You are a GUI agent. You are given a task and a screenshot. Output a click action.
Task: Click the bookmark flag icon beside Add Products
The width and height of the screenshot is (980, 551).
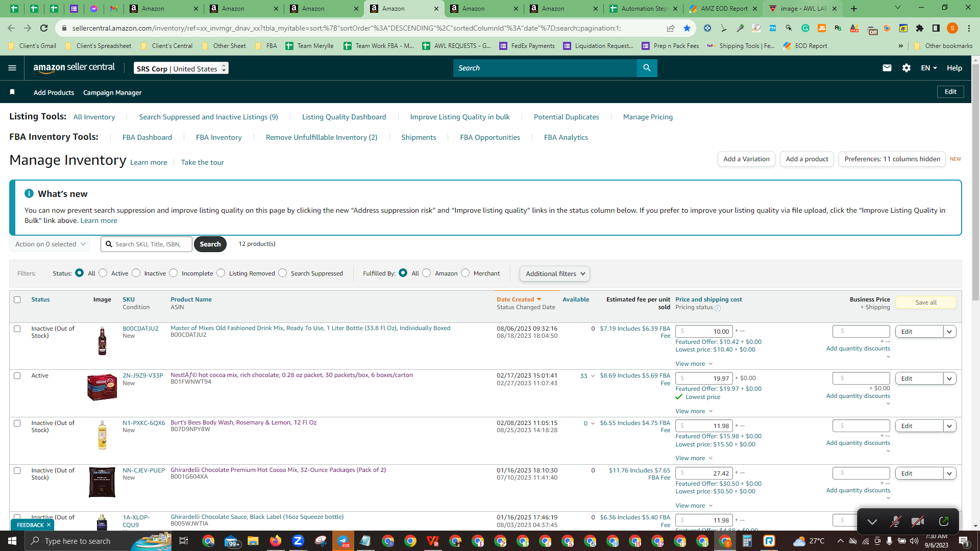pos(12,92)
